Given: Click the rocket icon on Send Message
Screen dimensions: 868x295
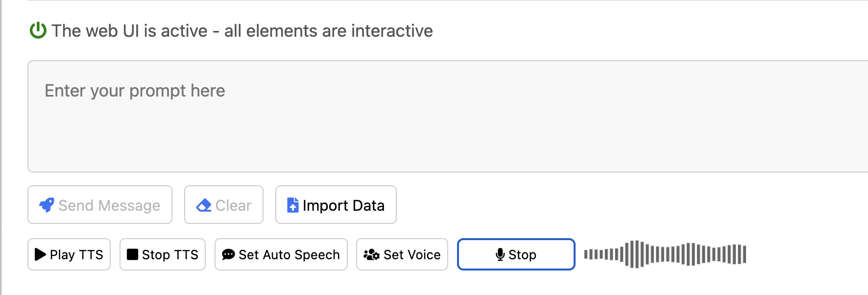Looking at the screenshot, I should coord(47,205).
